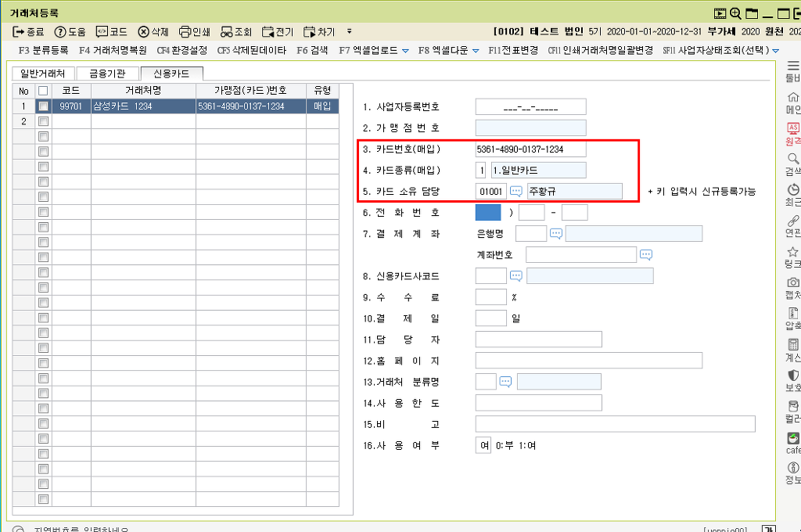
Task: Check the empty checkbox right below row 2
Action: [44, 136]
